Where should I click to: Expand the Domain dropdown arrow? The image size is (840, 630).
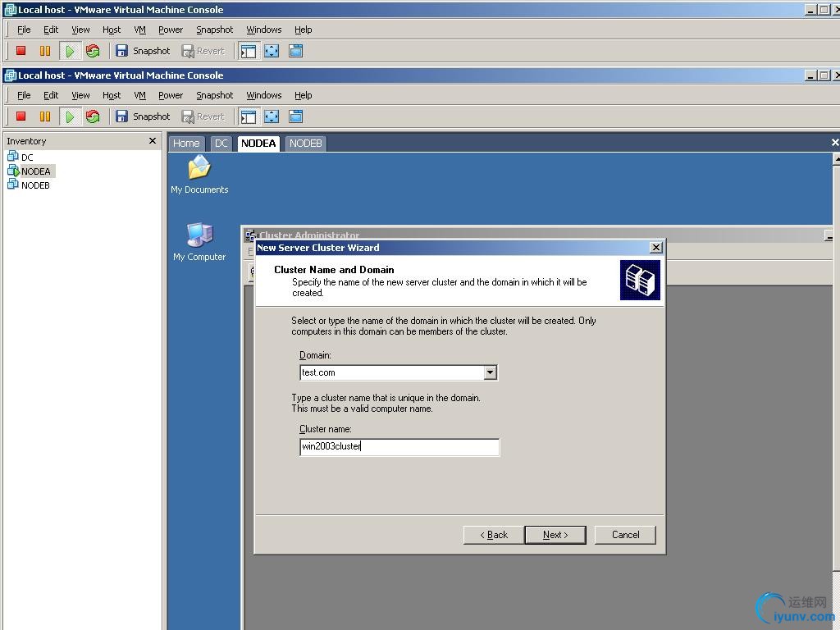[x=490, y=372]
